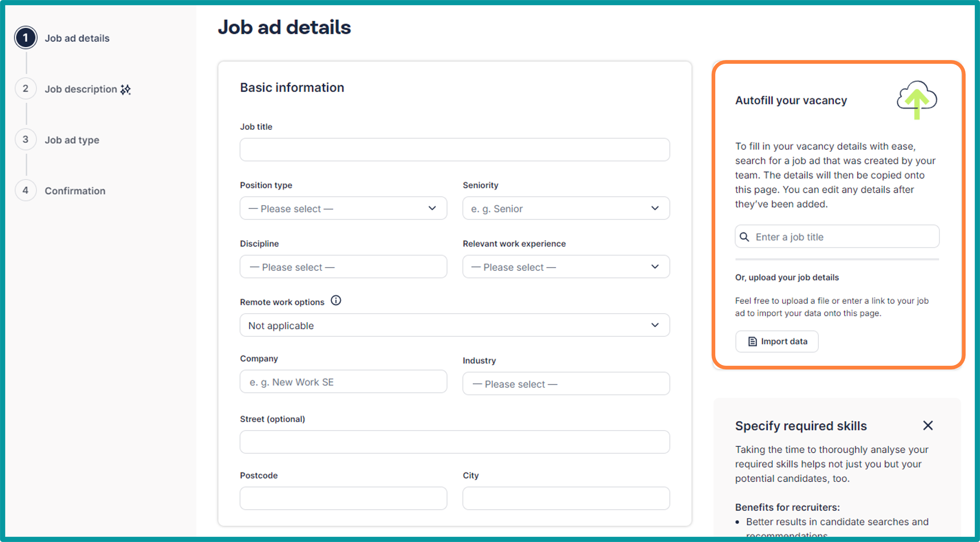The height and width of the screenshot is (542, 980).
Task: Click the Import data button
Action: [776, 341]
